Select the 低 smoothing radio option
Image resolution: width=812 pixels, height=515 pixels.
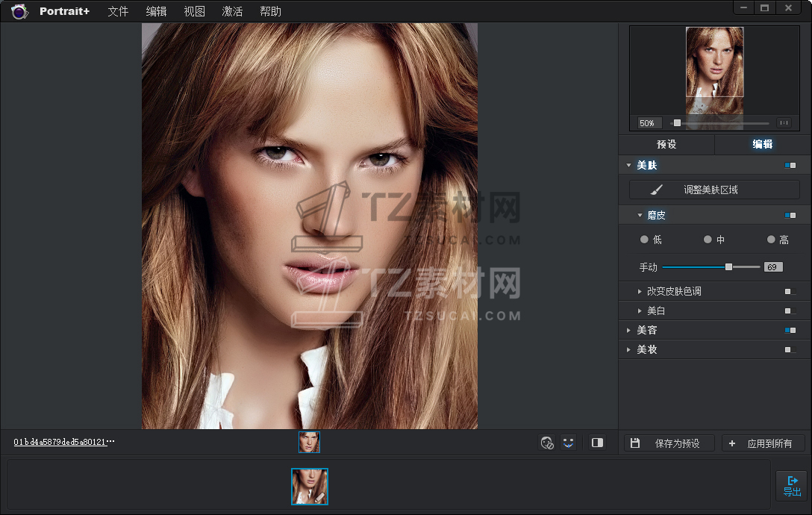(x=645, y=240)
